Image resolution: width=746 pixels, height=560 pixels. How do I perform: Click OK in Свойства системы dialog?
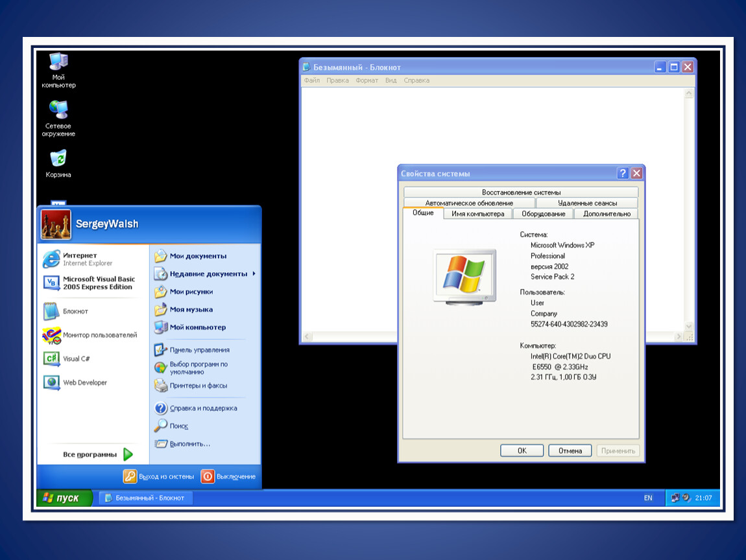pyautogui.click(x=522, y=450)
